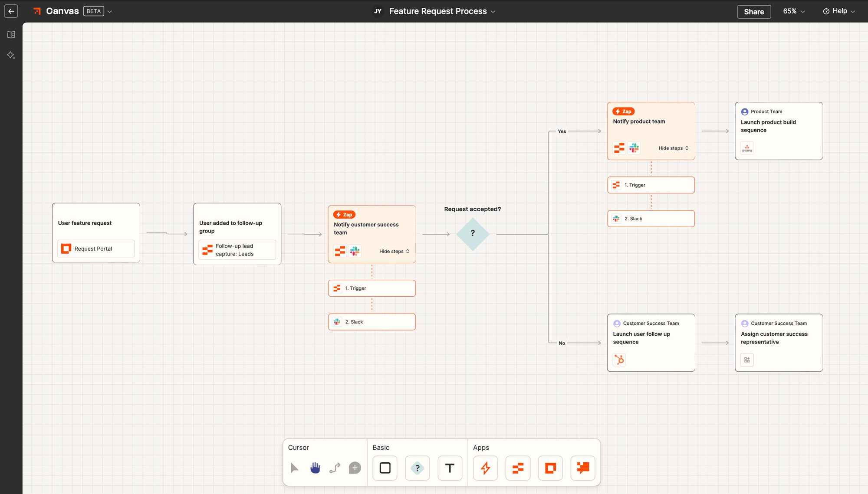Open the Canvas BETA dropdown chevron
This screenshot has width=868, height=494.
coord(110,12)
